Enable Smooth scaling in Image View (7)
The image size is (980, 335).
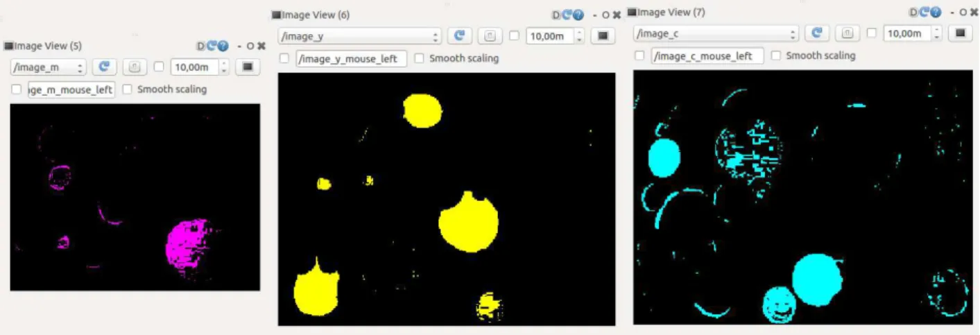(776, 55)
